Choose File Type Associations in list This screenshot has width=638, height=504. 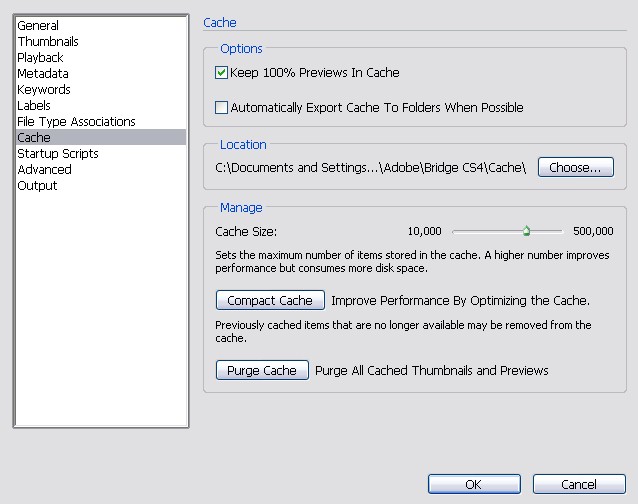[x=101, y=121]
